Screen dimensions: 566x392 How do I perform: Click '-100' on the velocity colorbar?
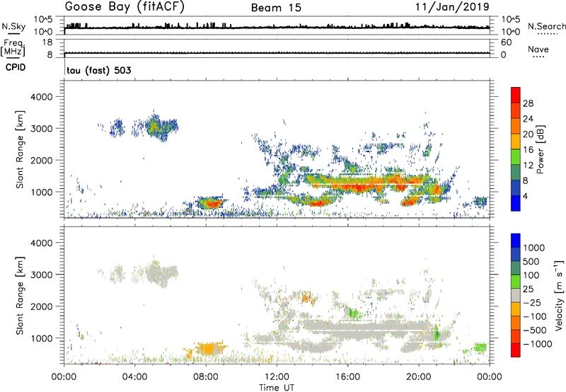click(x=535, y=316)
